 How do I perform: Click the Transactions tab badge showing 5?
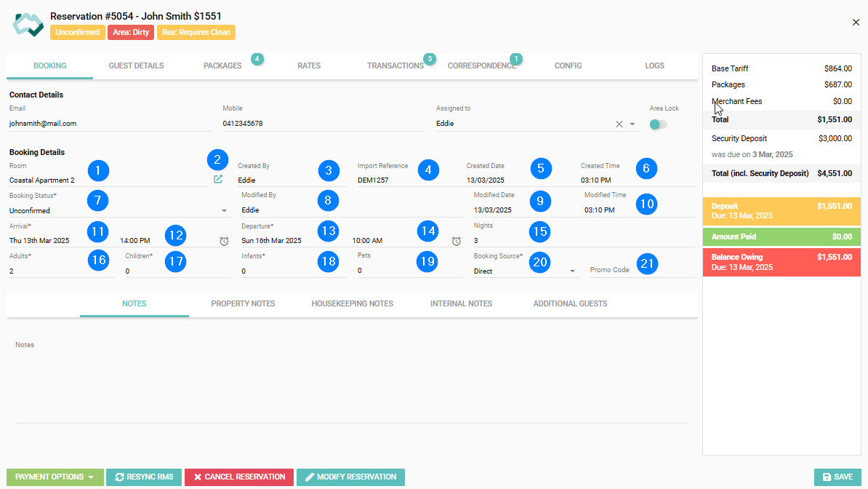[430, 59]
